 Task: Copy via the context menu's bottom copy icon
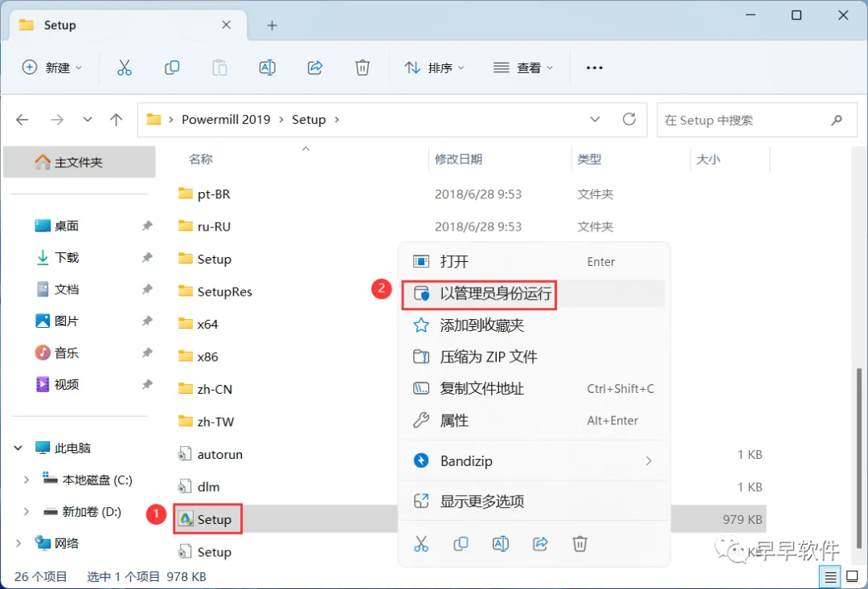pos(461,544)
